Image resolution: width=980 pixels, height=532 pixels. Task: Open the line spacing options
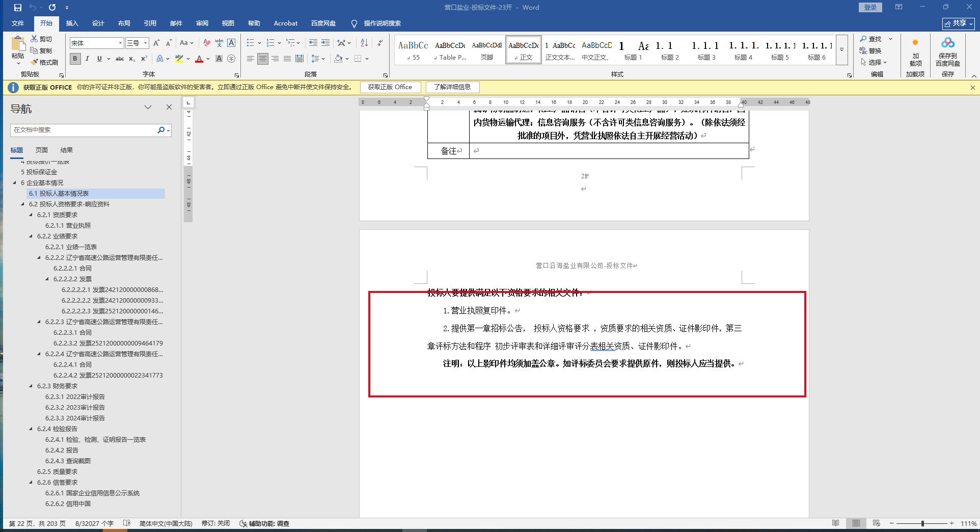pos(315,59)
